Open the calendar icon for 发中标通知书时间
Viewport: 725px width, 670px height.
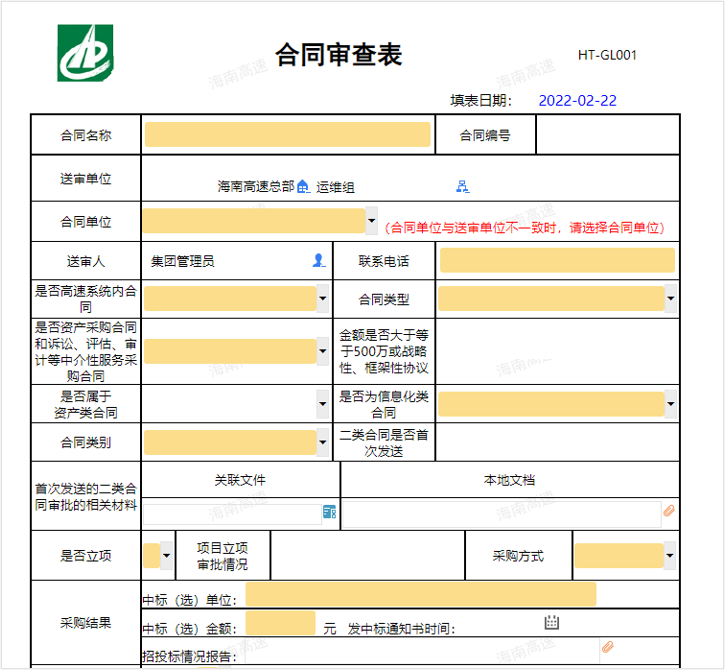(x=551, y=623)
